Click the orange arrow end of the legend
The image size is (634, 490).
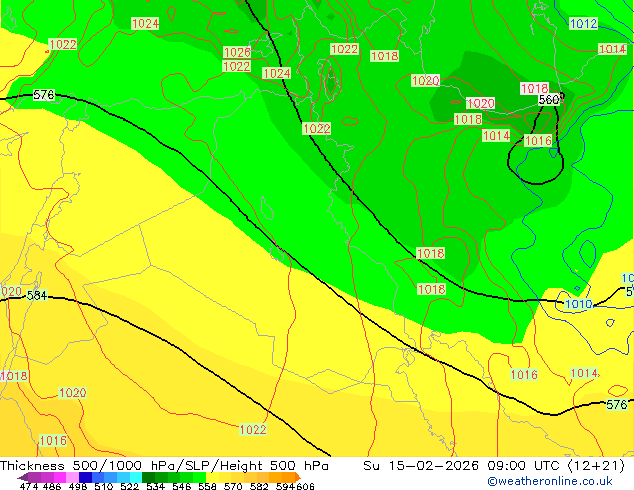pos(298,477)
